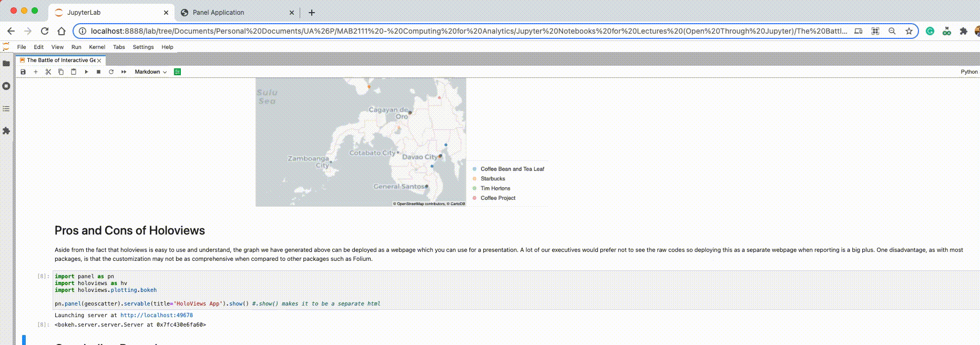Toggle Starbucks series in map legend
Viewport: 980px width, 345px height.
pyautogui.click(x=493, y=179)
